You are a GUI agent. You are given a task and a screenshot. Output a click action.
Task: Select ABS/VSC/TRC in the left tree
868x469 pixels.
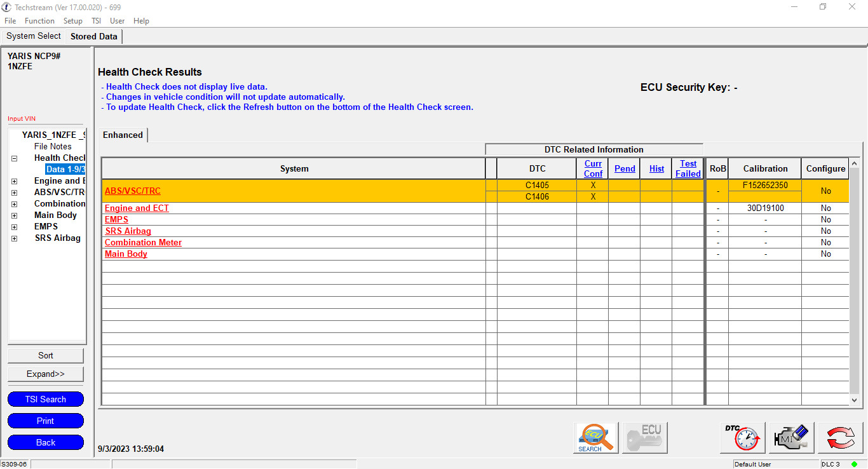tap(60, 192)
